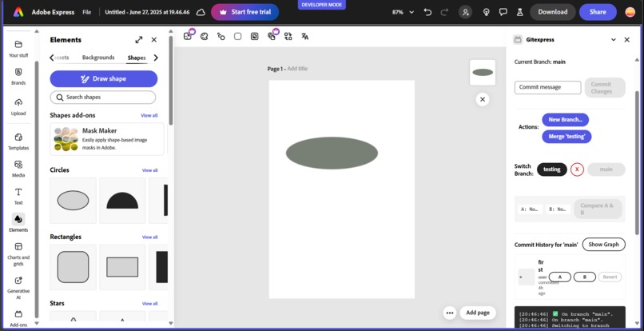Add the gray ellipse shape
Viewport: 644px width, 331px height.
tap(73, 201)
